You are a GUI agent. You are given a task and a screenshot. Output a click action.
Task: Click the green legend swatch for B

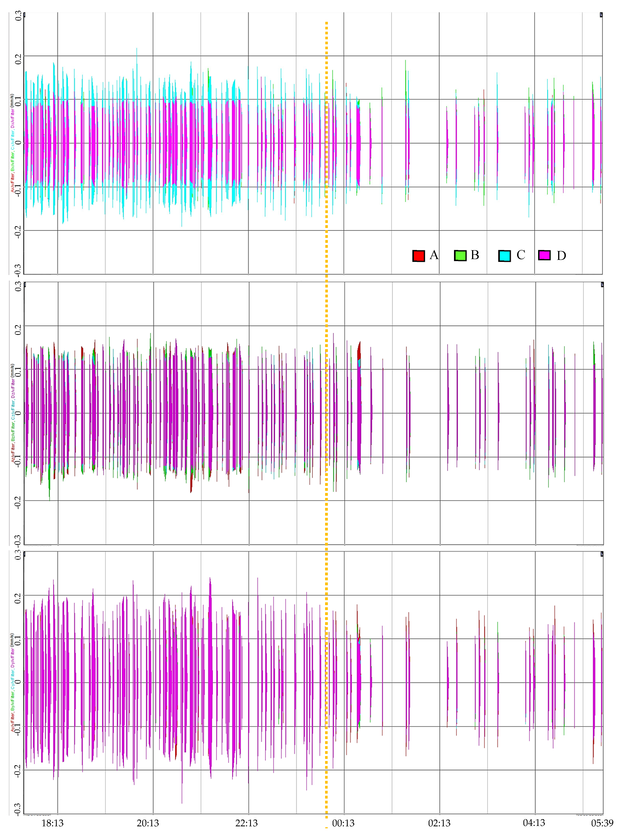click(460, 255)
